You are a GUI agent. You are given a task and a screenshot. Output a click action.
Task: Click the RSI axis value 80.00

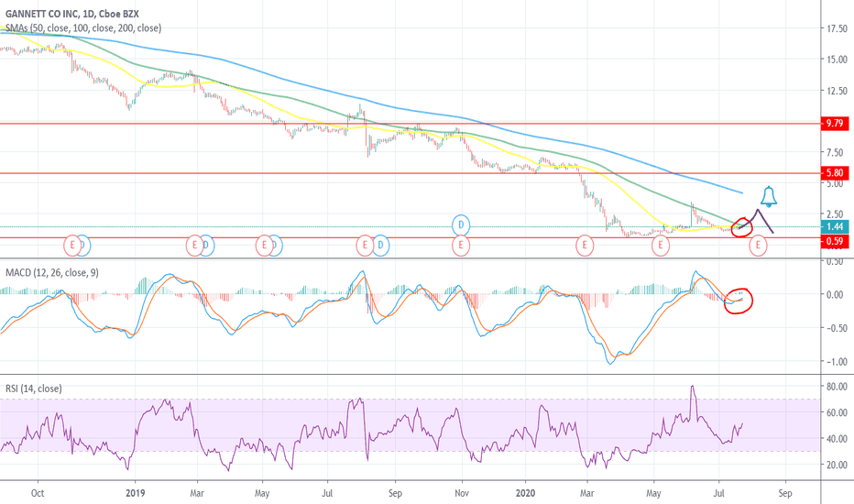838,387
